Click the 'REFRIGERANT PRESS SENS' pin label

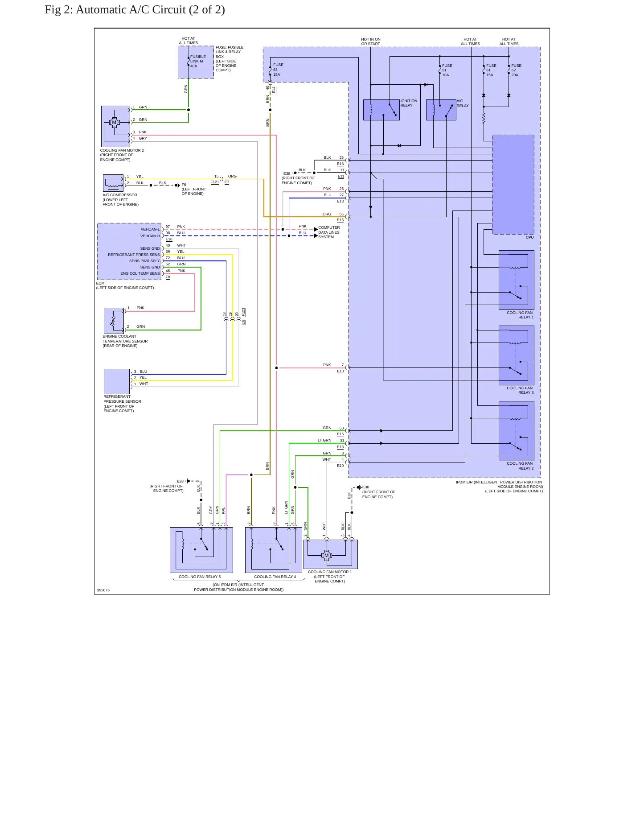134,255
